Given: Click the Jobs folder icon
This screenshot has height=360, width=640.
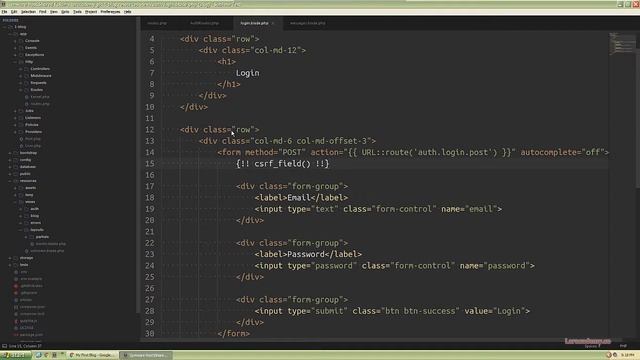Looking at the screenshot, I should pyautogui.click(x=21, y=111).
